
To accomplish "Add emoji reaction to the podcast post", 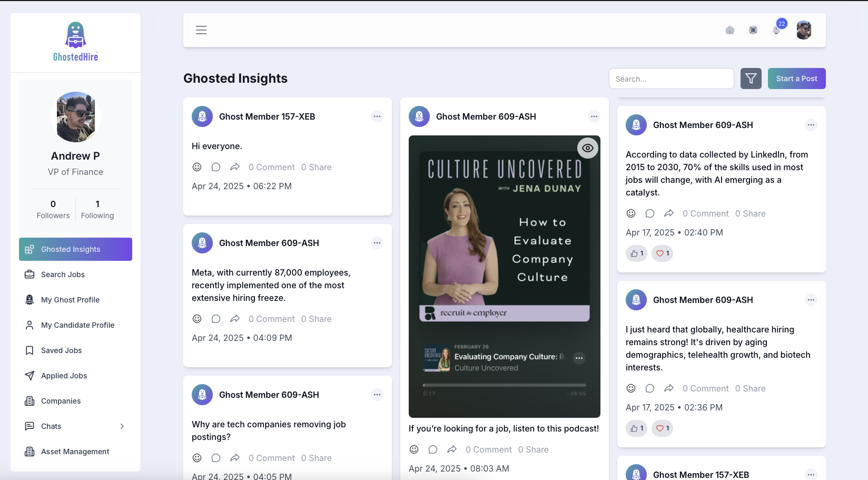I will (x=414, y=449).
